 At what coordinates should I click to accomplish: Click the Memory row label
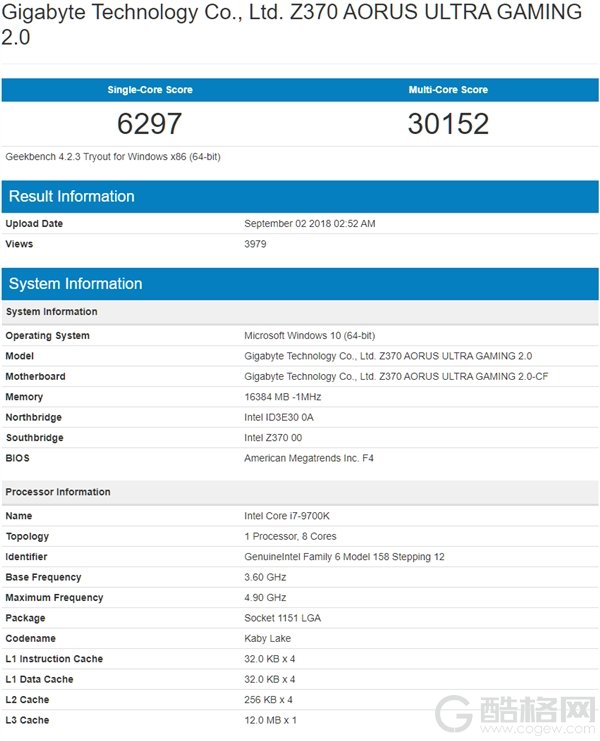(x=24, y=397)
